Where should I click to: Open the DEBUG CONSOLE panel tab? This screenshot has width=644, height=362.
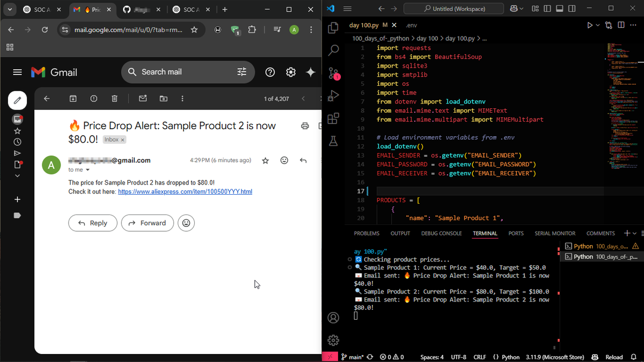[441, 233]
